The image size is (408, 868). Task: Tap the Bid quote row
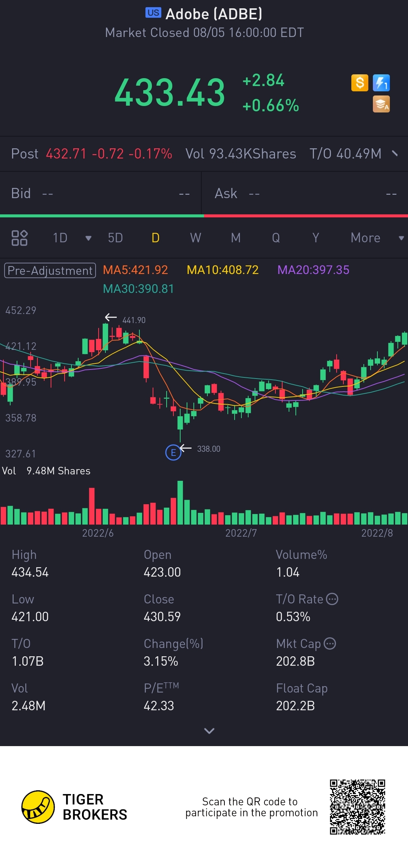[100, 193]
